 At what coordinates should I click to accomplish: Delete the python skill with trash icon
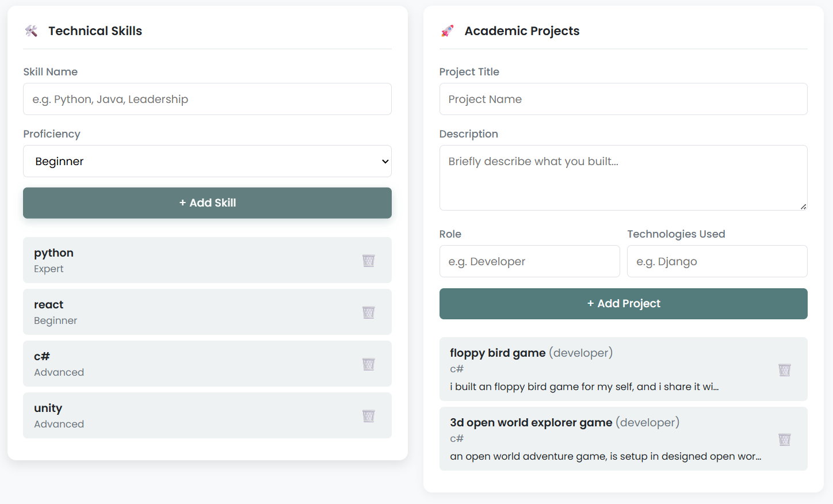tap(369, 261)
